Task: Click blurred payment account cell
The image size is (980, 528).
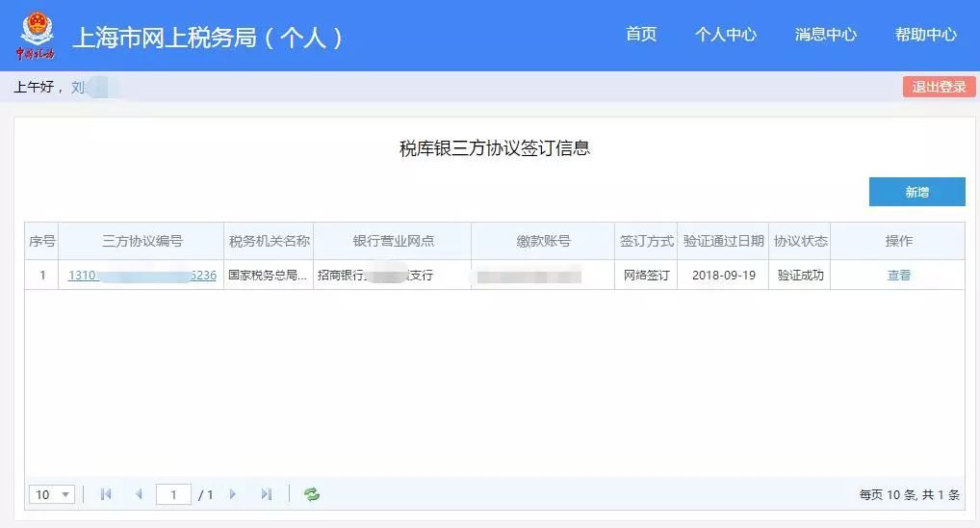Action: coord(543,276)
